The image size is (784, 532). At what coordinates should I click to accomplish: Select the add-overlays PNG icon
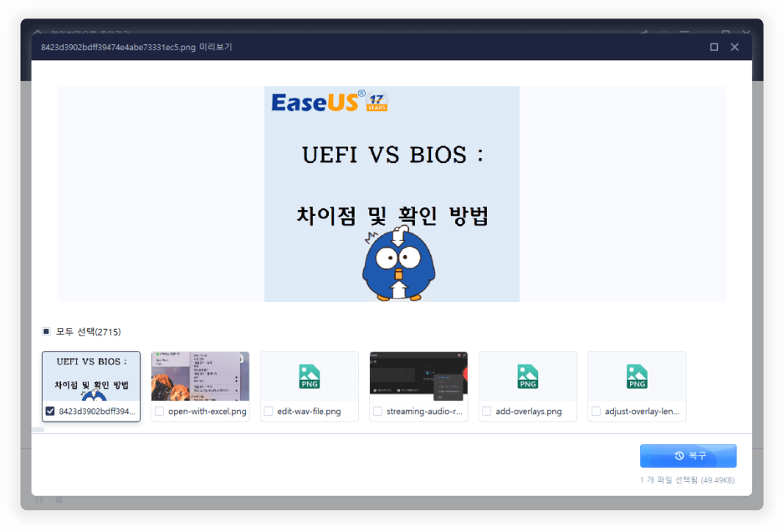(527, 376)
